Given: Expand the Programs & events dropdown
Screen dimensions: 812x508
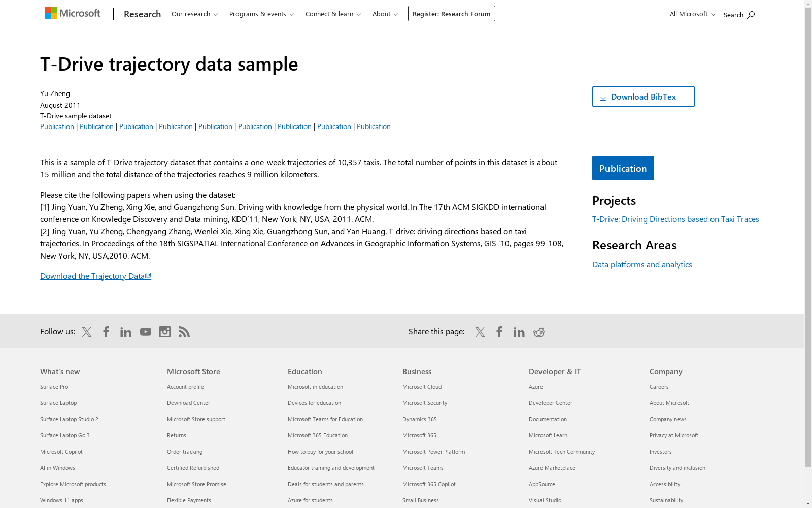Looking at the screenshot, I should (261, 14).
